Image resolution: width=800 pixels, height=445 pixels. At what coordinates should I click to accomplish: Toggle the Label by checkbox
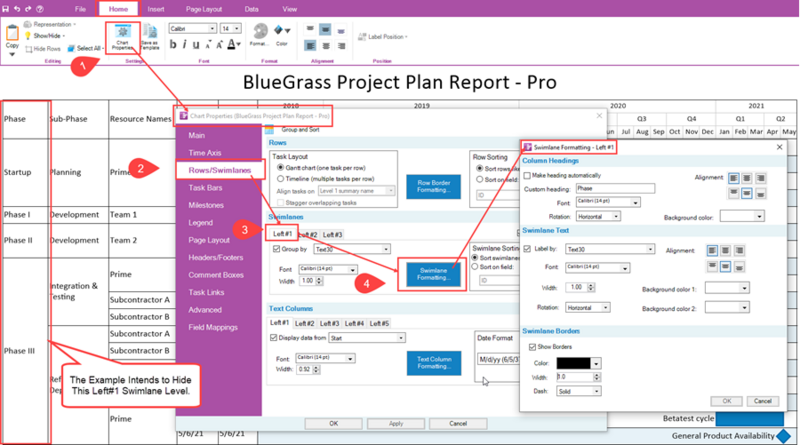[528, 249]
